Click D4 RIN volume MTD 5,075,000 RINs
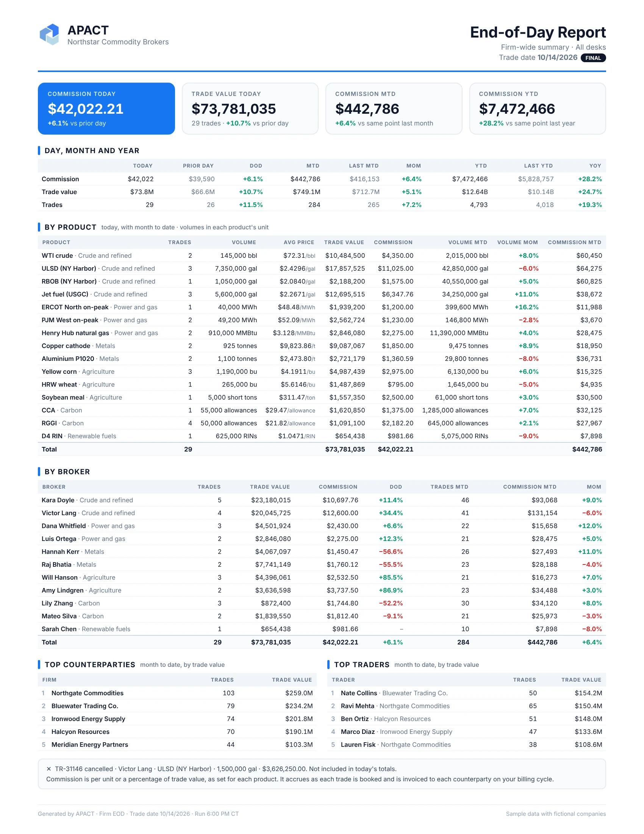 (x=465, y=436)
